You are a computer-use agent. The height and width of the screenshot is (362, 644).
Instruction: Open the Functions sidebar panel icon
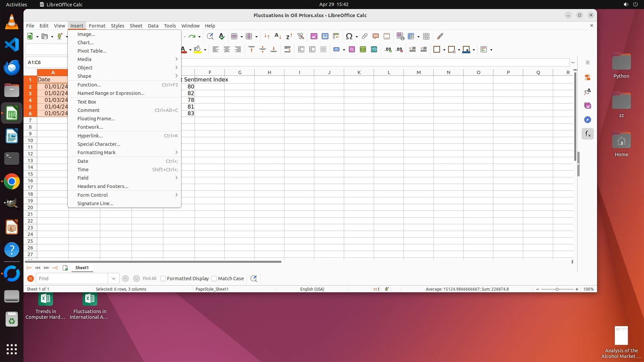[587, 134]
